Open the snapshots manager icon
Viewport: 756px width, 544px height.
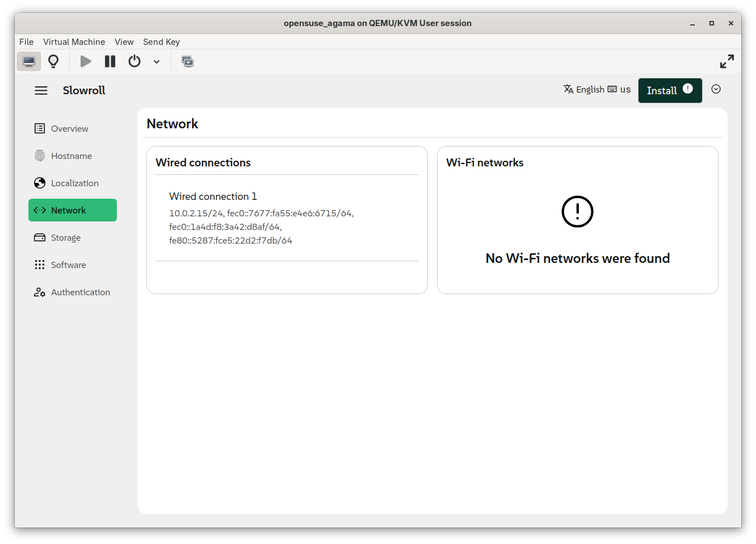pyautogui.click(x=187, y=61)
